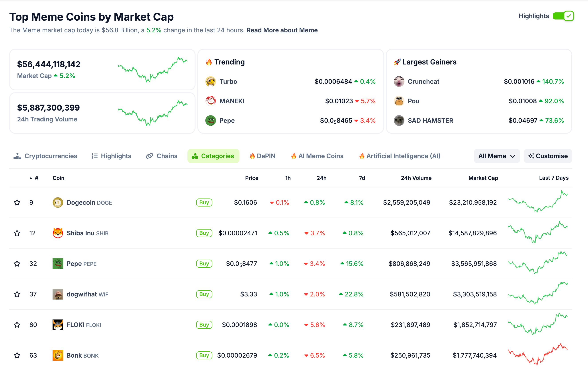Select the Cryptocurrencies view icon

coord(17,156)
